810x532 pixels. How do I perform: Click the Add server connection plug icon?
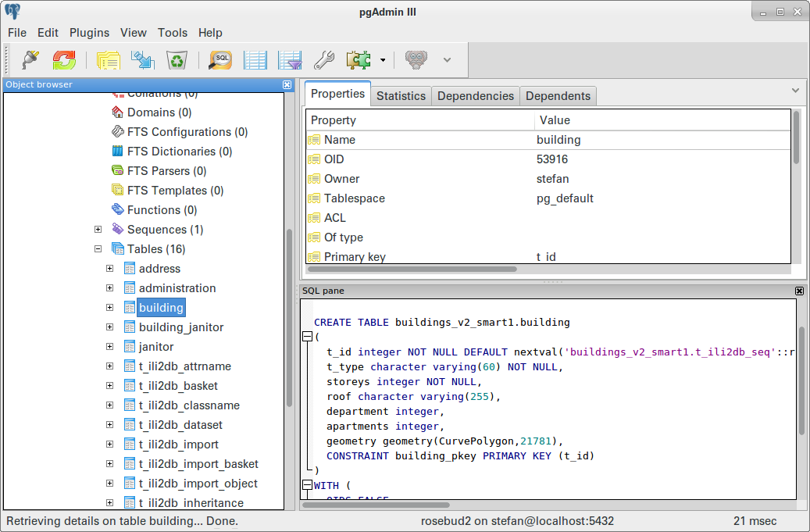click(x=30, y=60)
